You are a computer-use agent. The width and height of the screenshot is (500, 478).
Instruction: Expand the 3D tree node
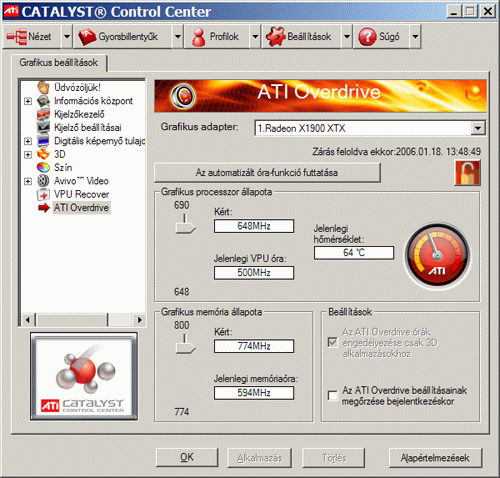(28, 154)
